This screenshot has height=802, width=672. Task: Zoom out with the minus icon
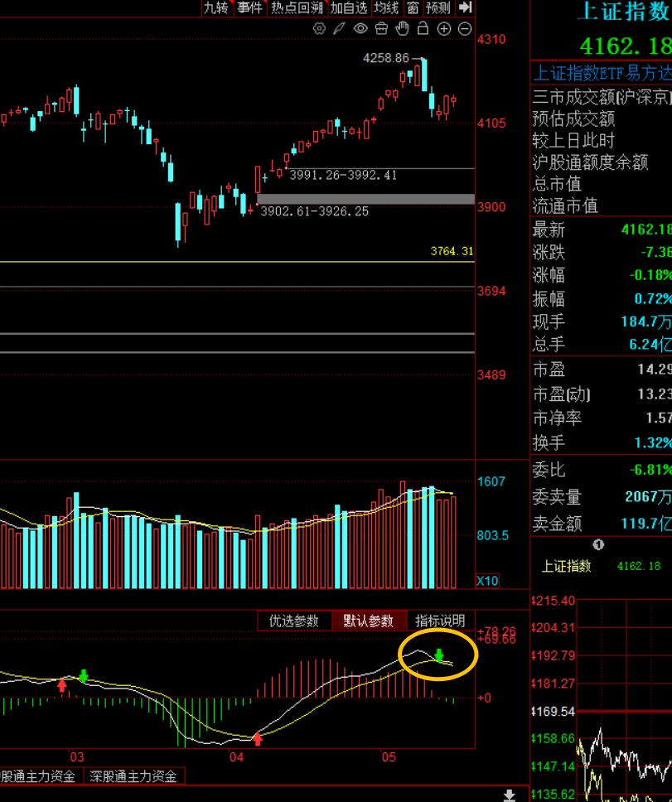pyautogui.click(x=465, y=29)
